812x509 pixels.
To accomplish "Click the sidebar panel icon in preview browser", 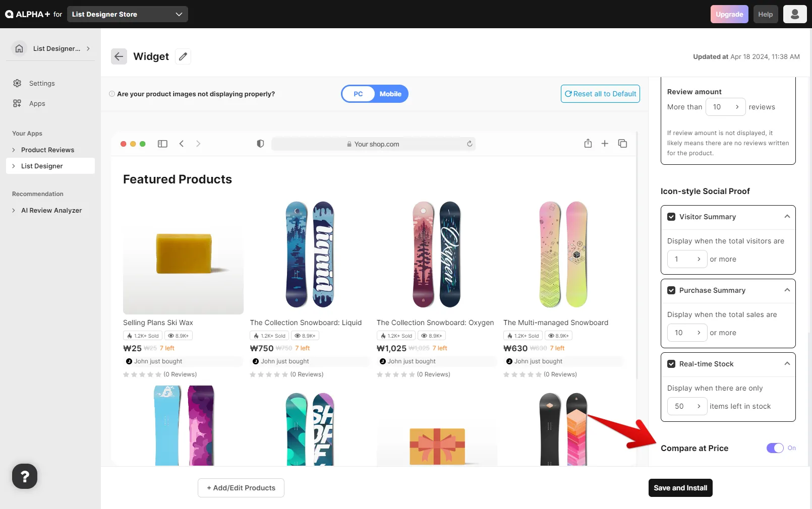I will 162,144.
